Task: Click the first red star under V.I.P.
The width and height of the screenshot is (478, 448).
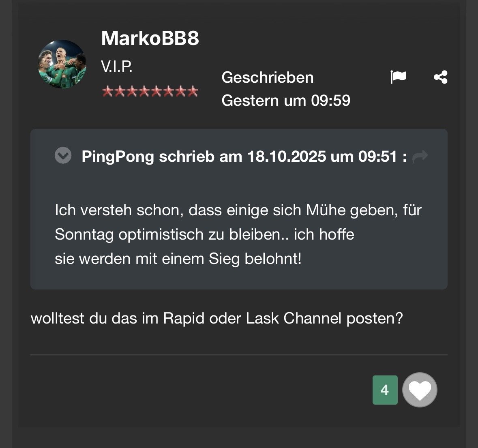Action: coord(107,91)
